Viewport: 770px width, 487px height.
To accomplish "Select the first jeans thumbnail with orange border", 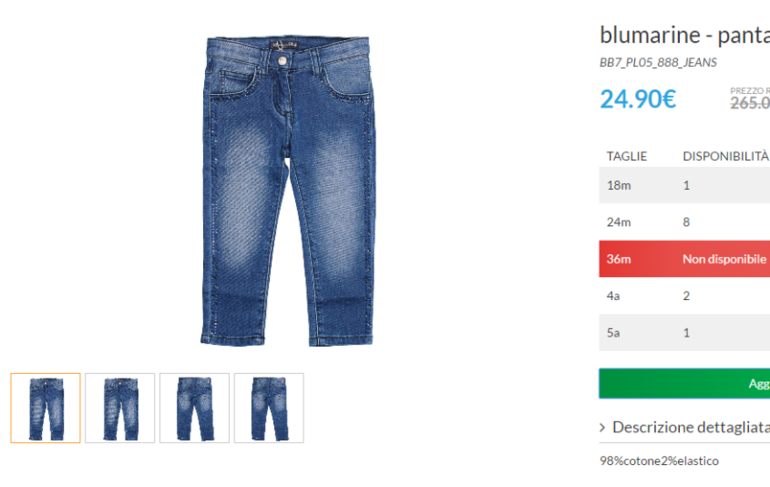I will [46, 408].
